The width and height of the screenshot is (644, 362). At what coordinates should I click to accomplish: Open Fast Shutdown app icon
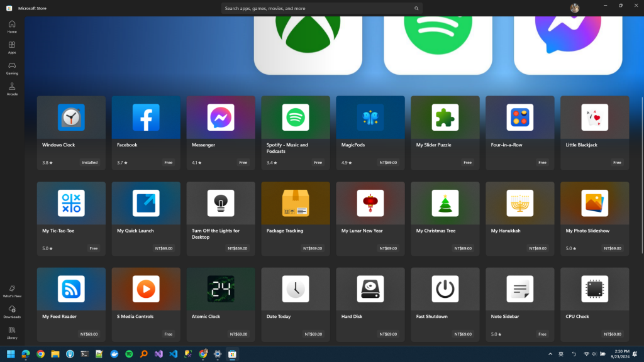pos(445,289)
